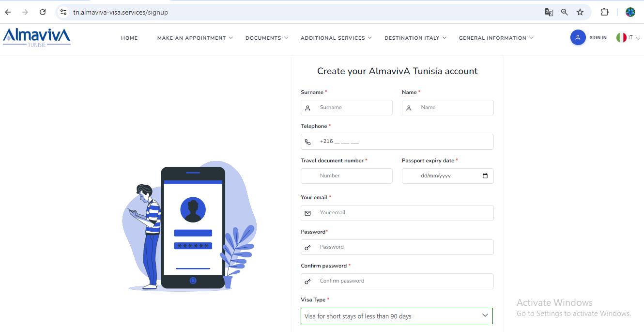Open the browser Extensions puzzle icon
Viewport: 644px width, 332px height.
tap(604, 12)
